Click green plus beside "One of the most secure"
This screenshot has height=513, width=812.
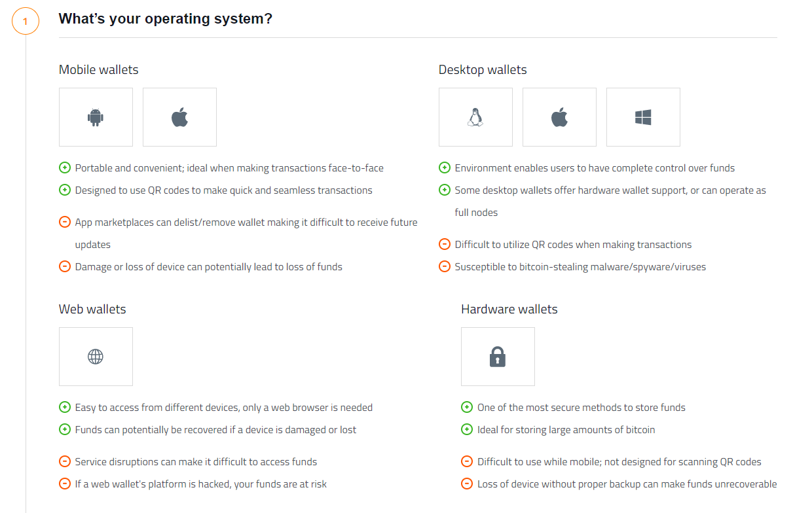point(467,408)
